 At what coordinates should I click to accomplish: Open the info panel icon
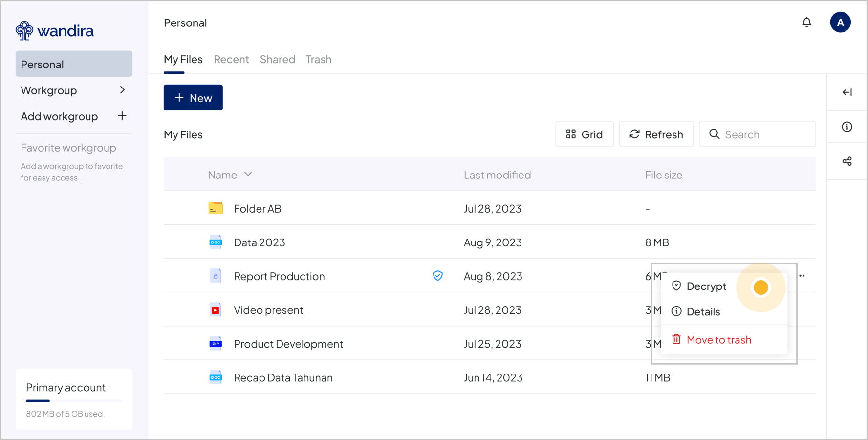pos(847,127)
